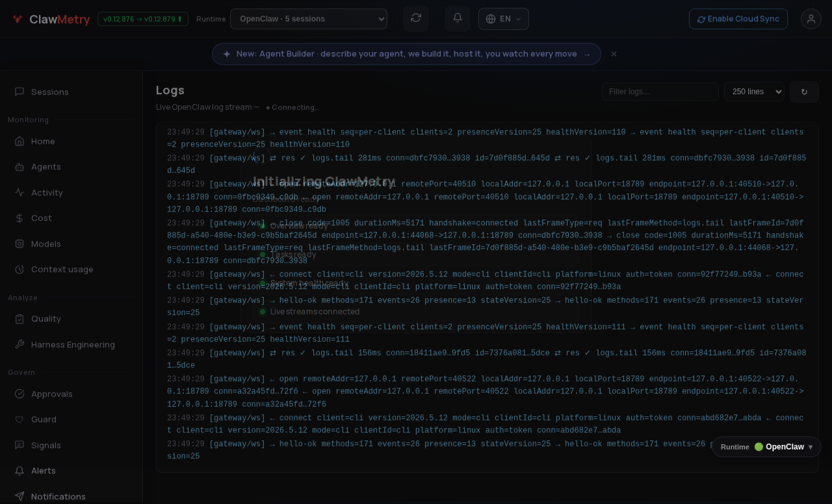Dismiss the Agent Builder announcement banner

614,54
